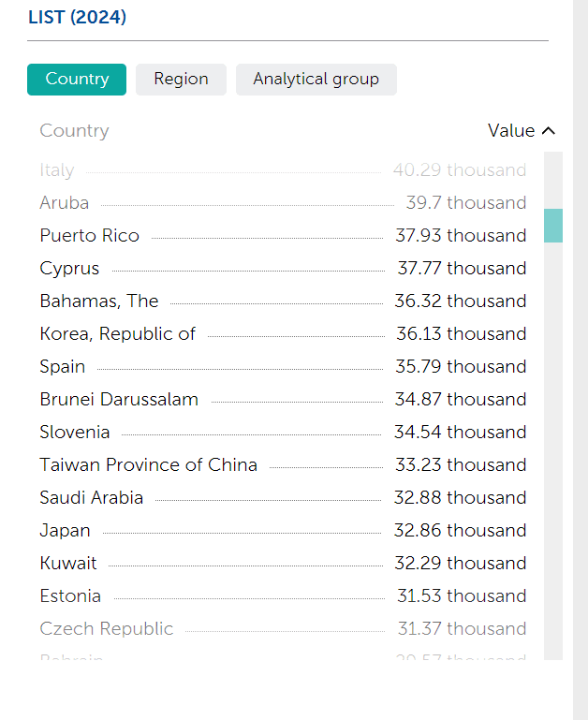This screenshot has height=720, width=588.
Task: Select the Saudi Arabia entry
Action: coord(92,498)
